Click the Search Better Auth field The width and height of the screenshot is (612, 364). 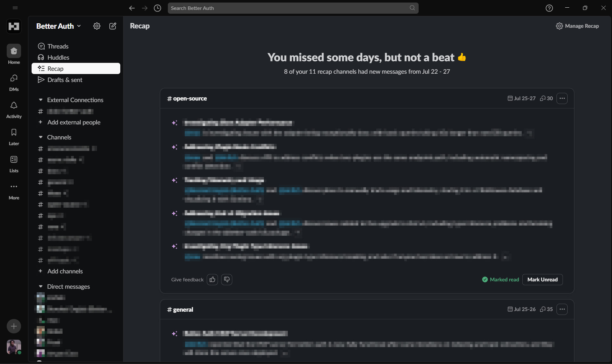tap(289, 8)
